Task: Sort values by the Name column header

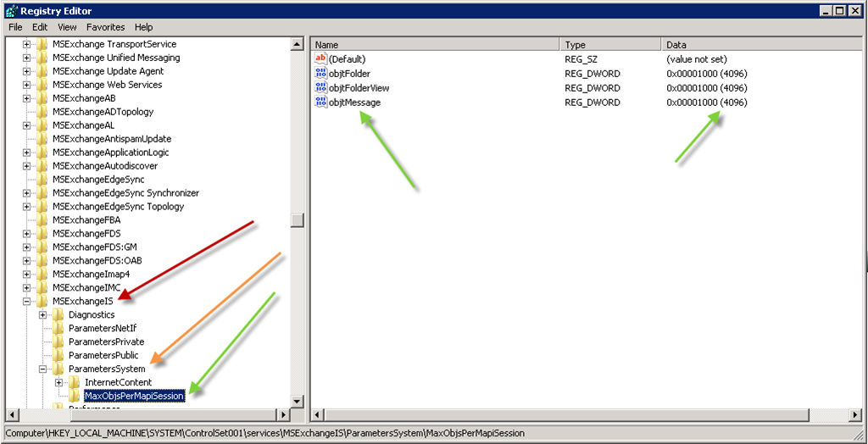Action: 434,44
